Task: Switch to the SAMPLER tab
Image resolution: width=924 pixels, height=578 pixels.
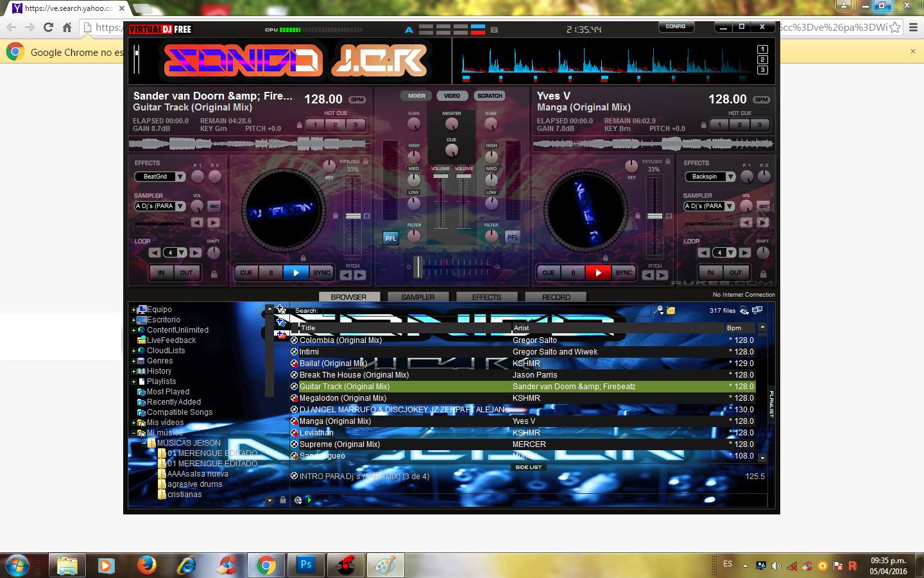Action: (418, 297)
